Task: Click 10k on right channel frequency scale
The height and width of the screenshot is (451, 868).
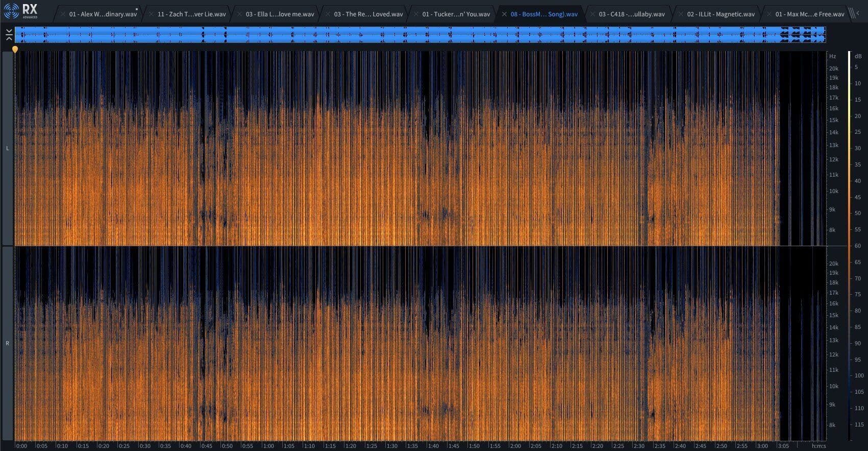Action: pyautogui.click(x=834, y=386)
